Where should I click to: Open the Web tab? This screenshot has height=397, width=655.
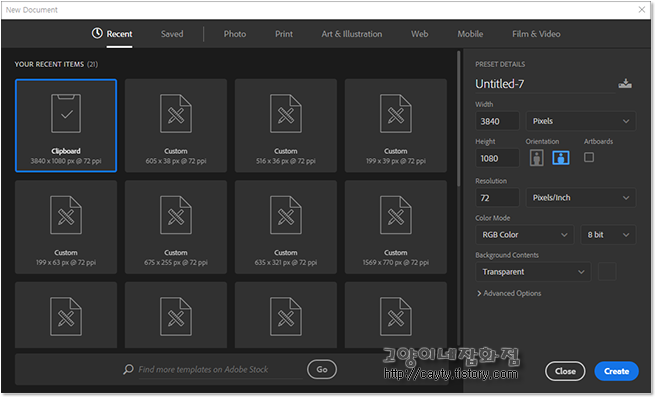pos(419,34)
